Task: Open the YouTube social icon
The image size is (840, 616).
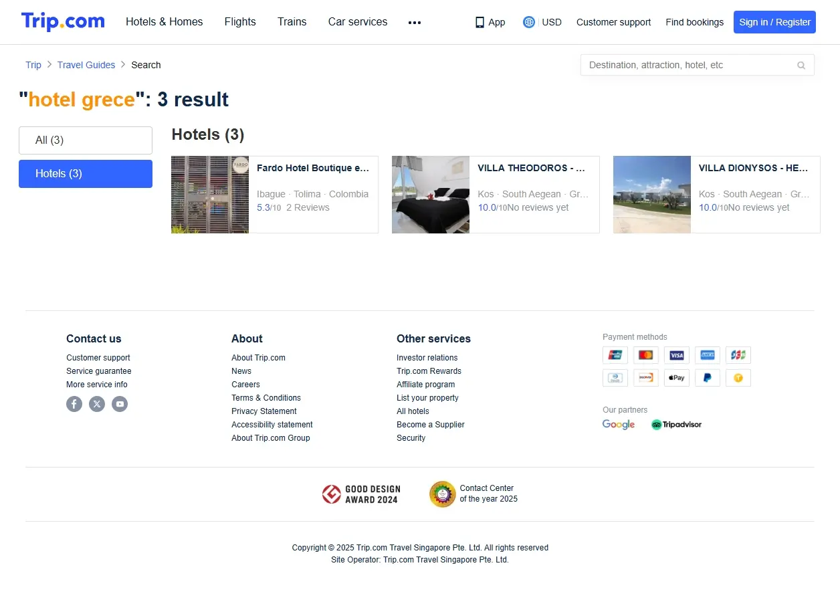Action: pyautogui.click(x=120, y=404)
